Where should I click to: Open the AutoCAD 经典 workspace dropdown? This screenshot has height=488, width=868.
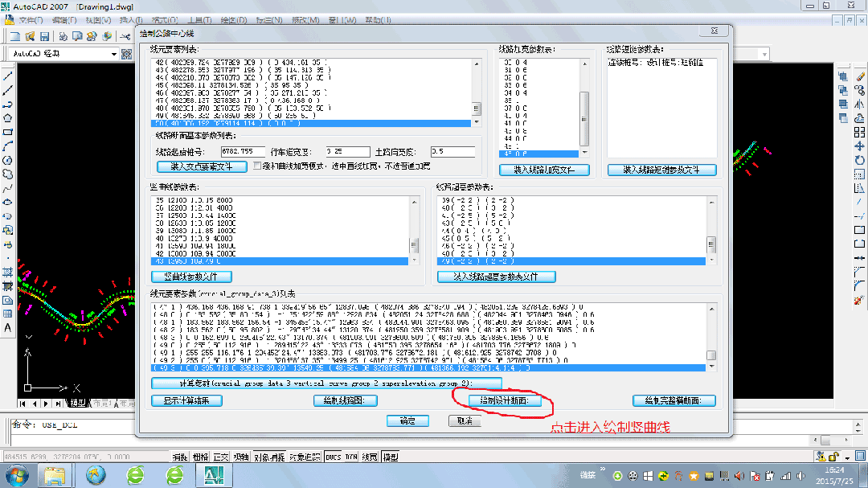(x=113, y=54)
